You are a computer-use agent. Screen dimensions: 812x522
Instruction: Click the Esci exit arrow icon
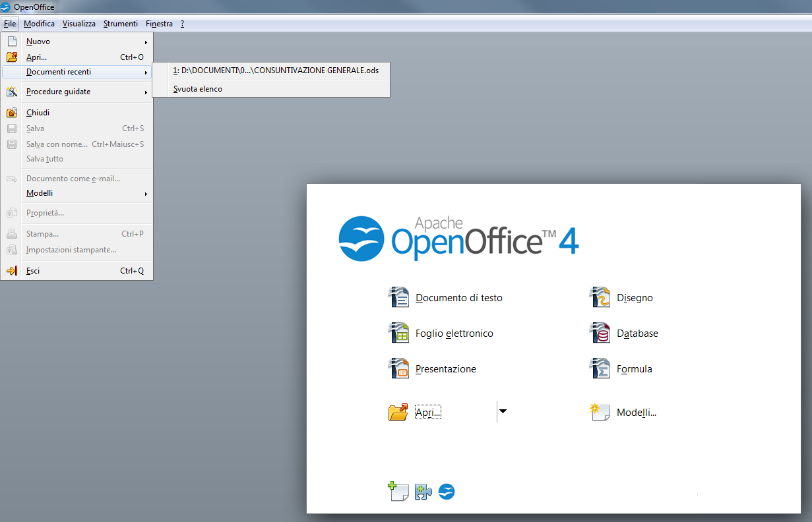pyautogui.click(x=11, y=271)
